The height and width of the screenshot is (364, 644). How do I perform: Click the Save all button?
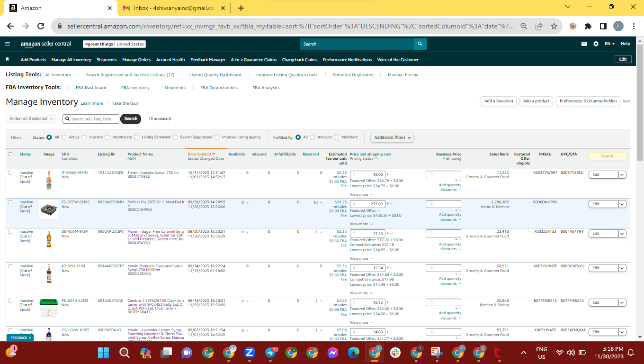tap(608, 156)
